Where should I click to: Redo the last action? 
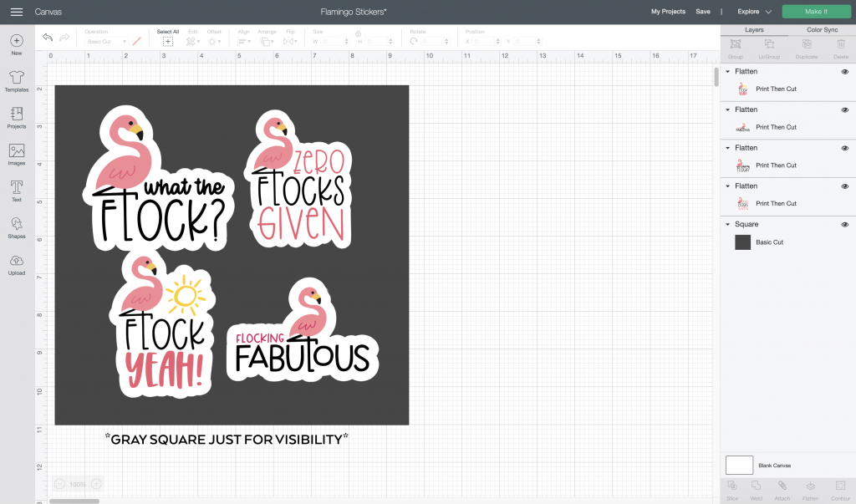pyautogui.click(x=64, y=37)
